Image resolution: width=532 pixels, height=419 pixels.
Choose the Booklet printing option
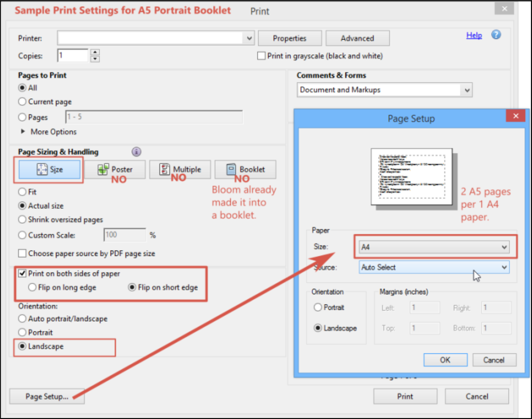(245, 169)
